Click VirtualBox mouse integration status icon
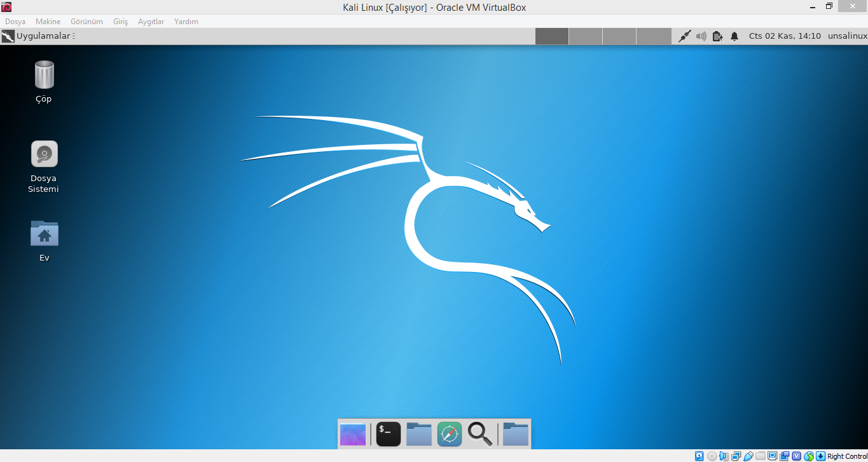868x462 pixels. pos(809,456)
